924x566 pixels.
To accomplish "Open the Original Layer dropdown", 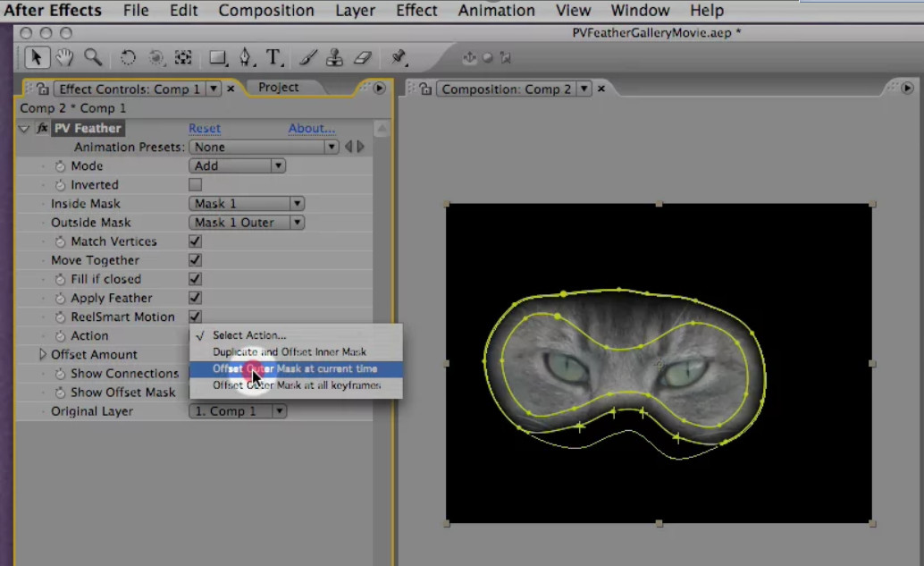I will click(238, 411).
